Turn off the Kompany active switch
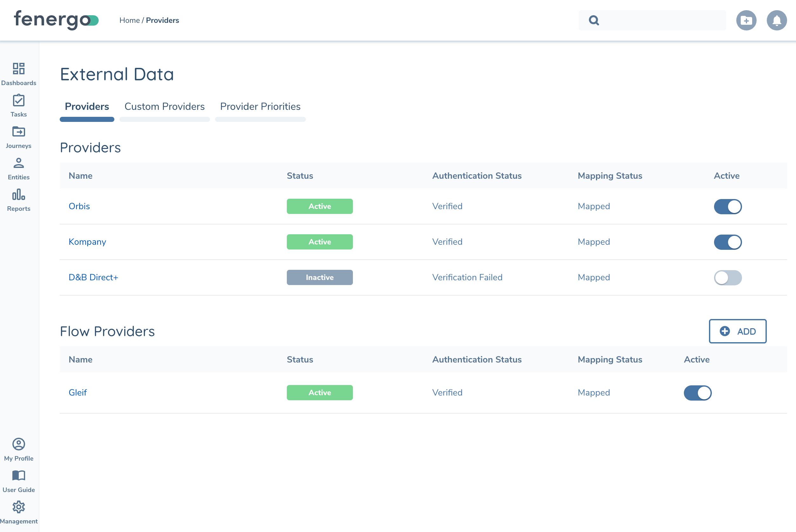 click(728, 242)
